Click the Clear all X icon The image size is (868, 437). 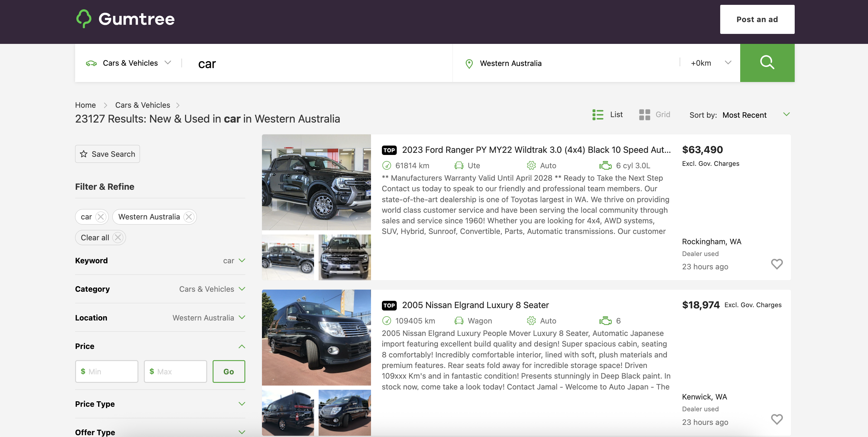118,238
